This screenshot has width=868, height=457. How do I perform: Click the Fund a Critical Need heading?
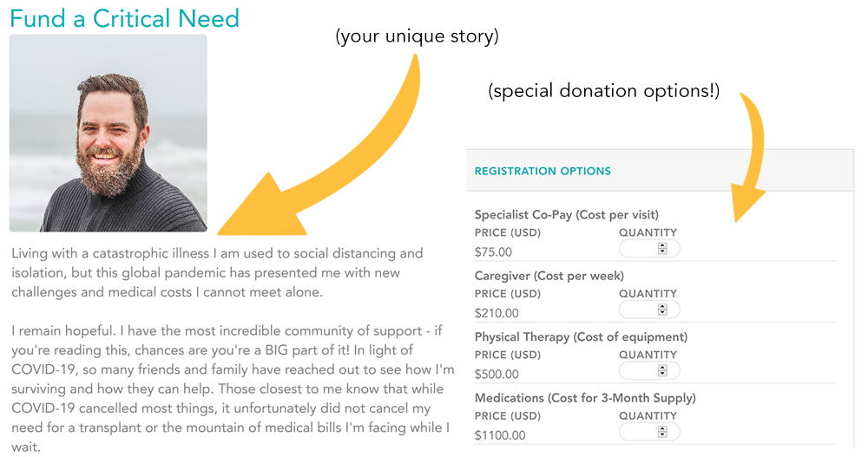point(124,18)
